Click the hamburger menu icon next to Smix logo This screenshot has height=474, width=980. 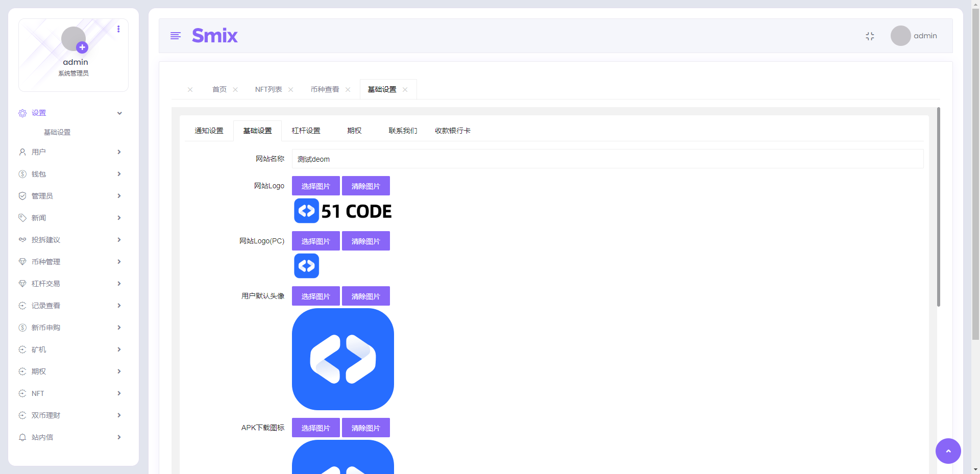click(176, 36)
